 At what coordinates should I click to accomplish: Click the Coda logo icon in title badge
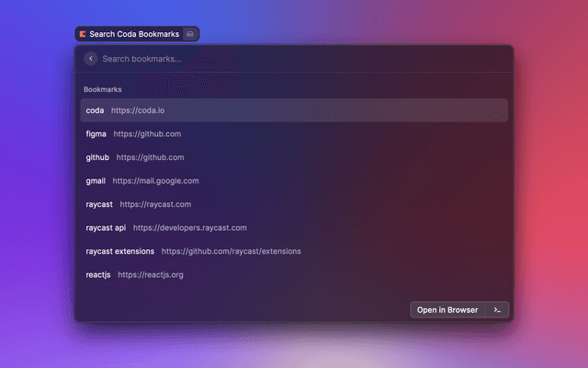(x=83, y=34)
